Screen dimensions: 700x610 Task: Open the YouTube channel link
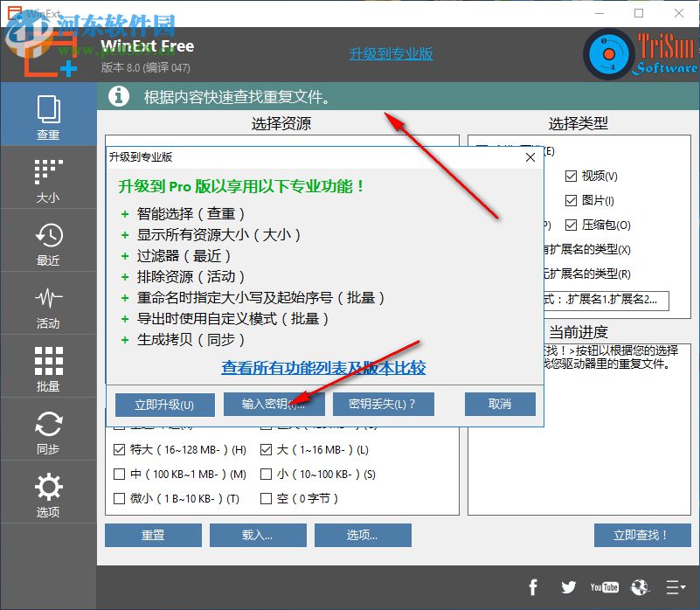click(x=603, y=587)
